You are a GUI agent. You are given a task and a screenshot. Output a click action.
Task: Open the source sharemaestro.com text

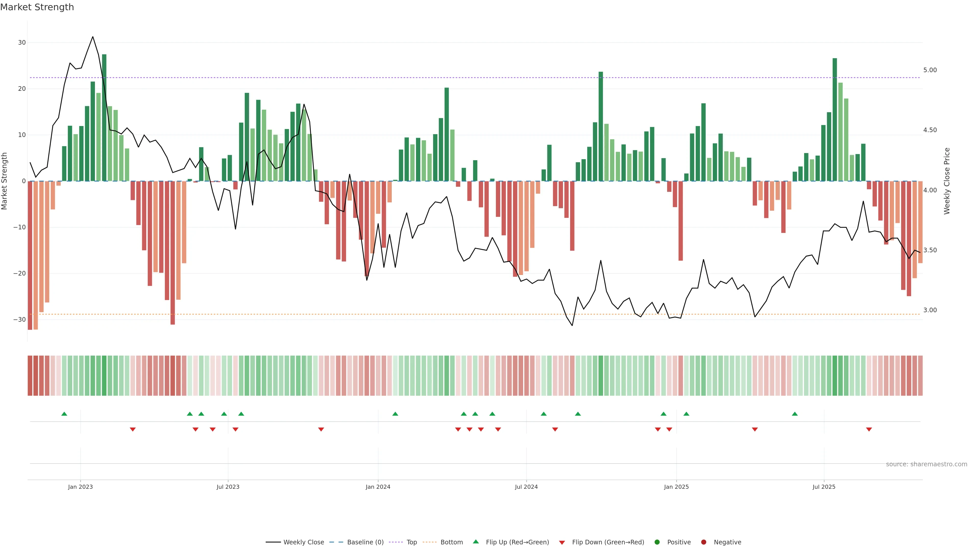(x=926, y=464)
